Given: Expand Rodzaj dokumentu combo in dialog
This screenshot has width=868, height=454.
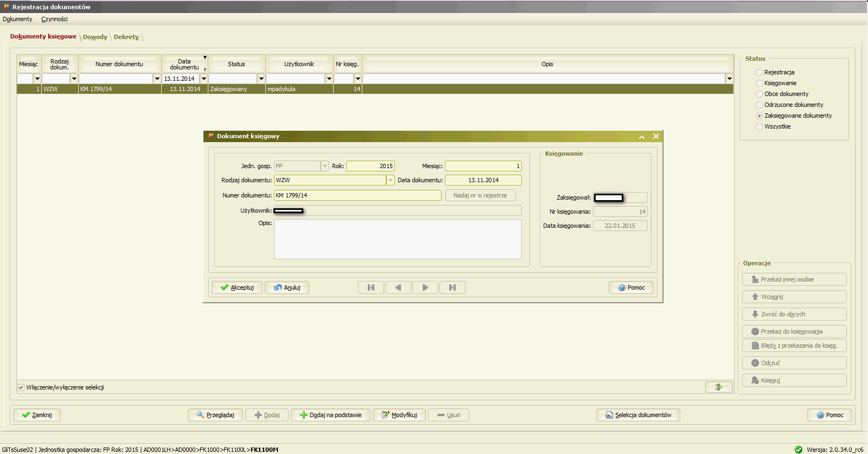Looking at the screenshot, I should (x=390, y=180).
